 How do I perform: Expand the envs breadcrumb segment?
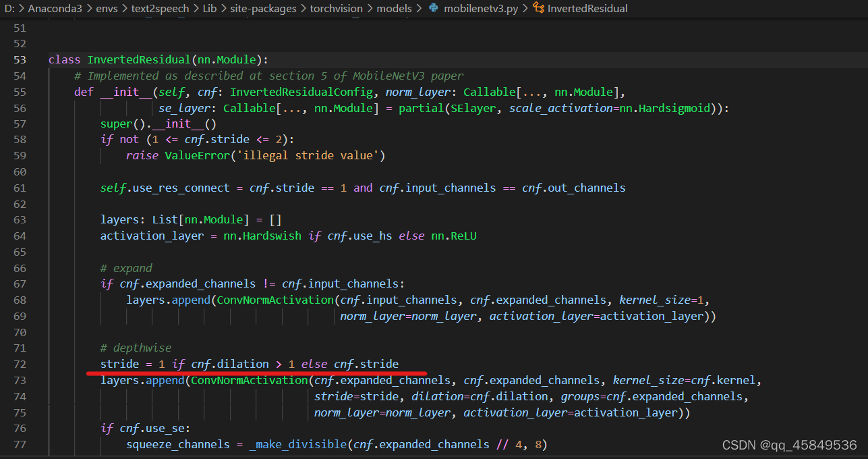(x=107, y=9)
